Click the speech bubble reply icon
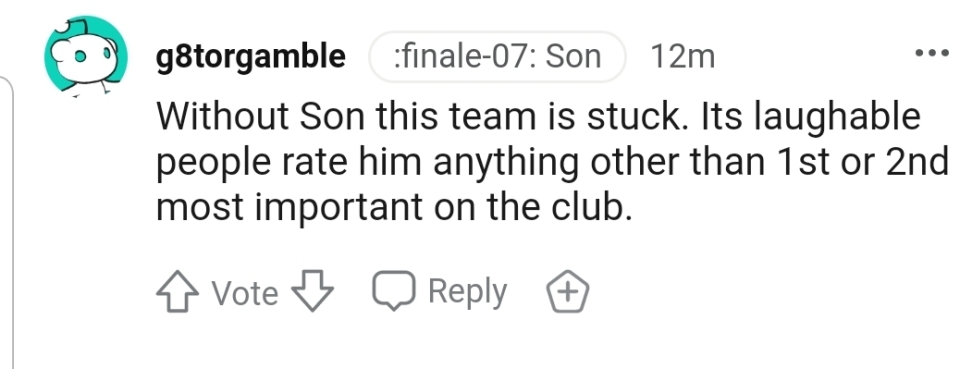 tap(394, 290)
